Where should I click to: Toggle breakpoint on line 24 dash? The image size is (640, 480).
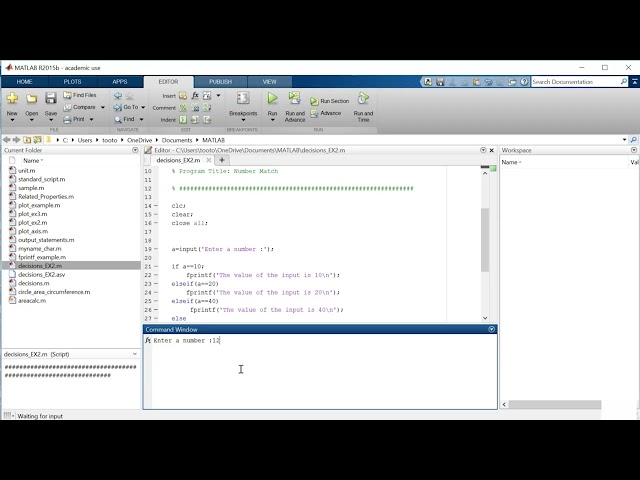click(x=156, y=293)
